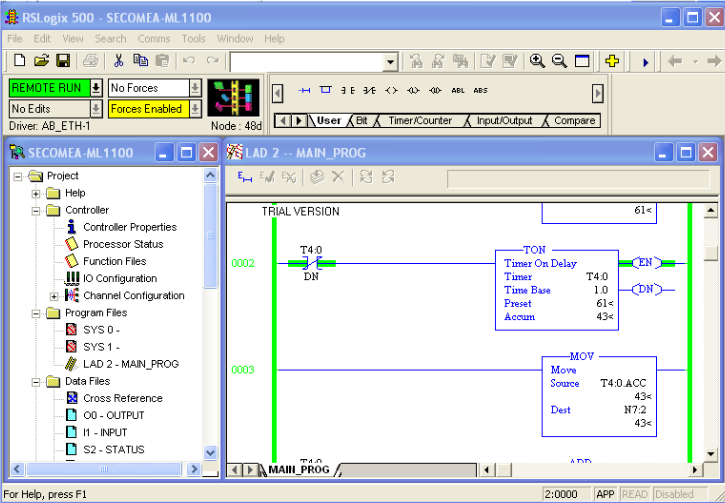Select the T4:0 DN contact on rung 0002

click(x=311, y=264)
